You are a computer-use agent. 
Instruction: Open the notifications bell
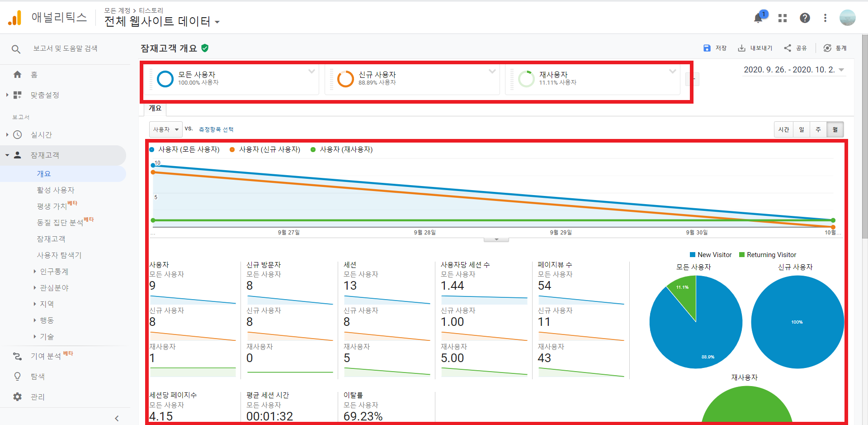click(x=759, y=18)
